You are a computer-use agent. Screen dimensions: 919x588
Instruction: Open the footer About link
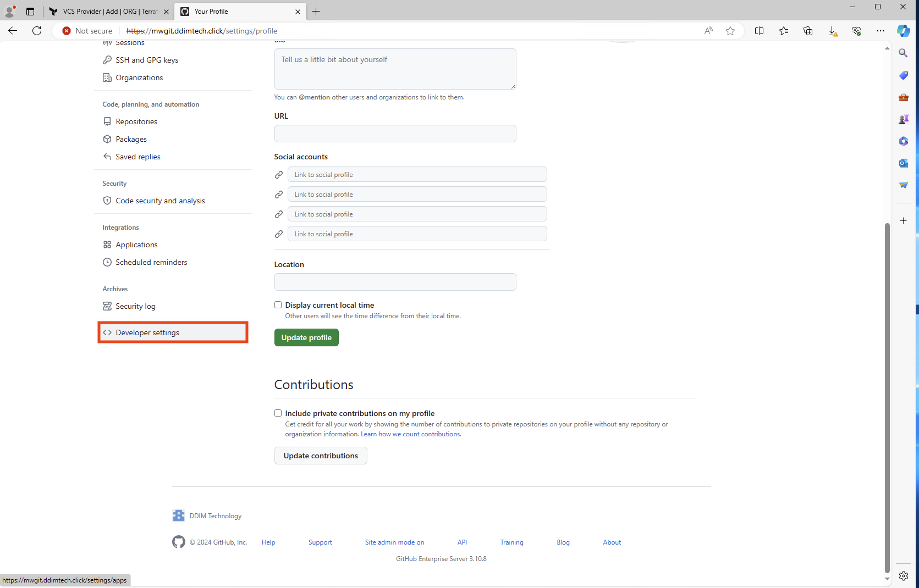pos(612,542)
